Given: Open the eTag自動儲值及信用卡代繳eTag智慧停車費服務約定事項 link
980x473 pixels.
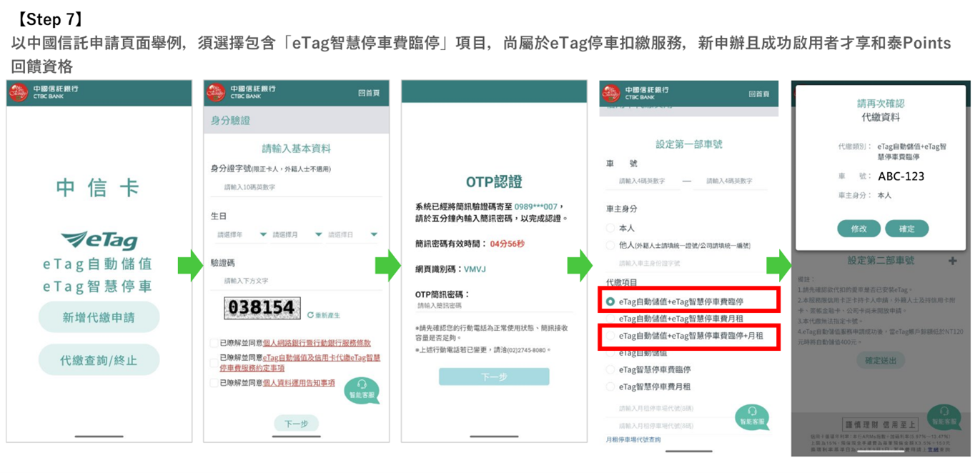Looking at the screenshot, I should [x=300, y=363].
